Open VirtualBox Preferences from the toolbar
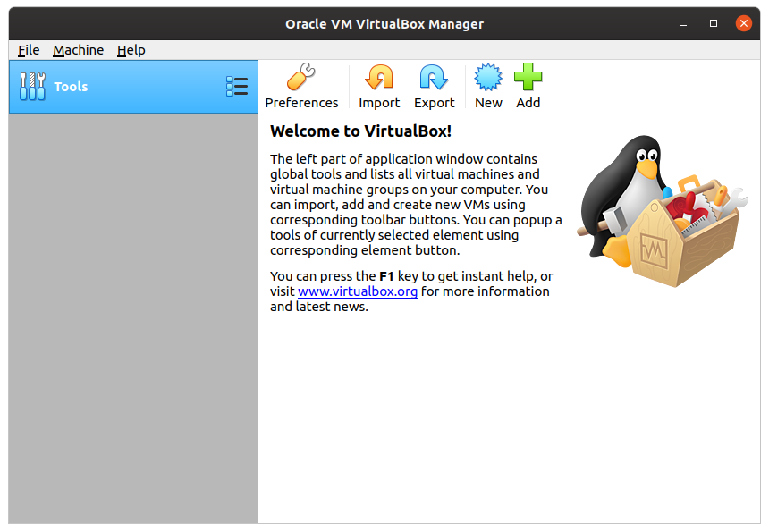The height and width of the screenshot is (532, 769). [x=301, y=79]
